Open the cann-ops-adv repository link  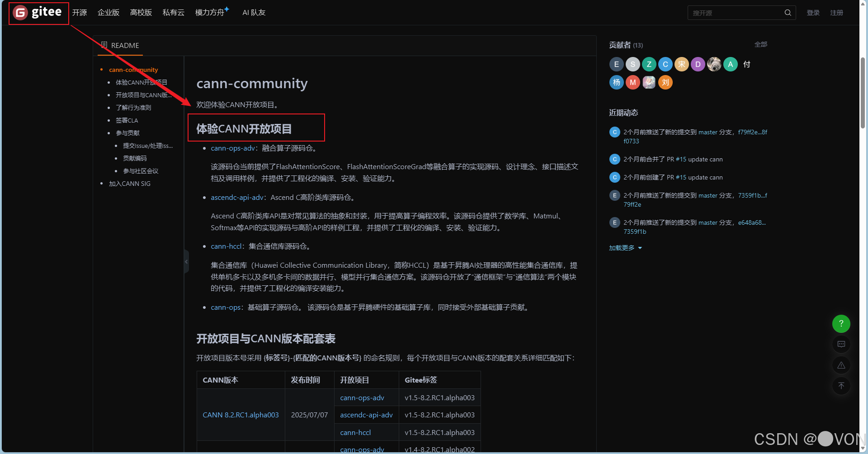click(233, 148)
